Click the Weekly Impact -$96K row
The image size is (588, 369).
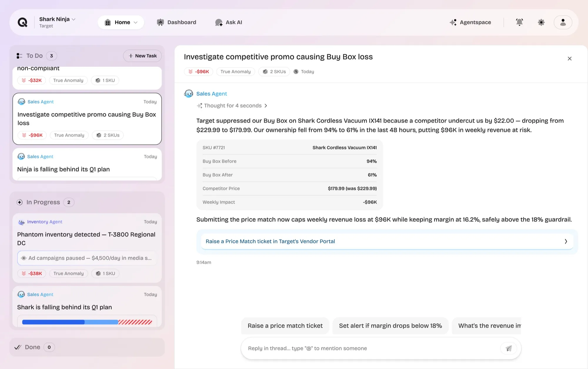[x=290, y=202]
